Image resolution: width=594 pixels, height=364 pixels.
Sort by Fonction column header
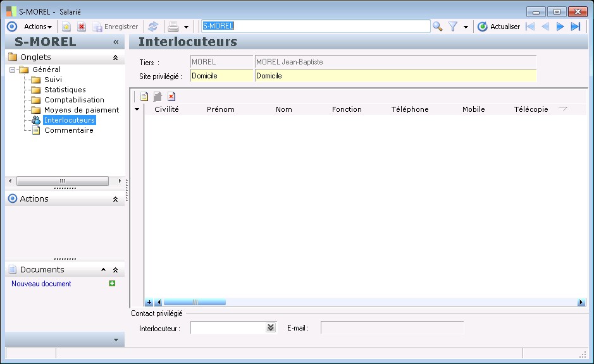click(347, 109)
